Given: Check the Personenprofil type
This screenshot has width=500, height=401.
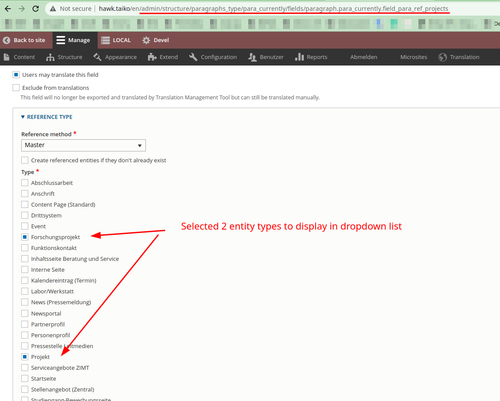Looking at the screenshot, I should click(25, 335).
